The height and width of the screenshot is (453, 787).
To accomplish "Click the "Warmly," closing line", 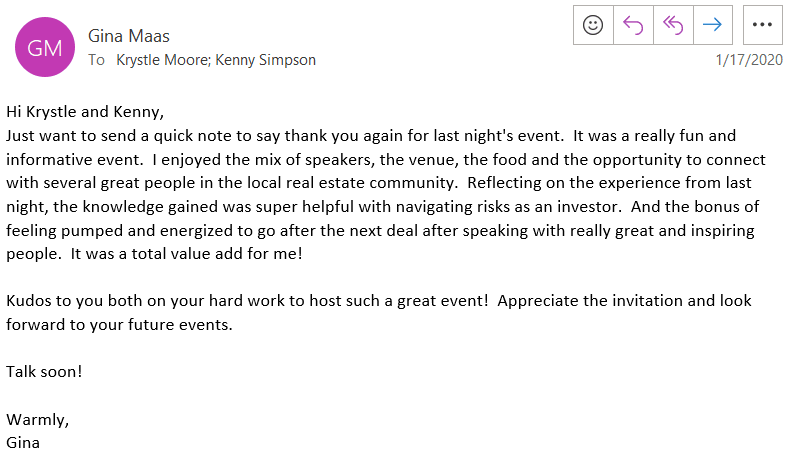I will click(x=38, y=418).
